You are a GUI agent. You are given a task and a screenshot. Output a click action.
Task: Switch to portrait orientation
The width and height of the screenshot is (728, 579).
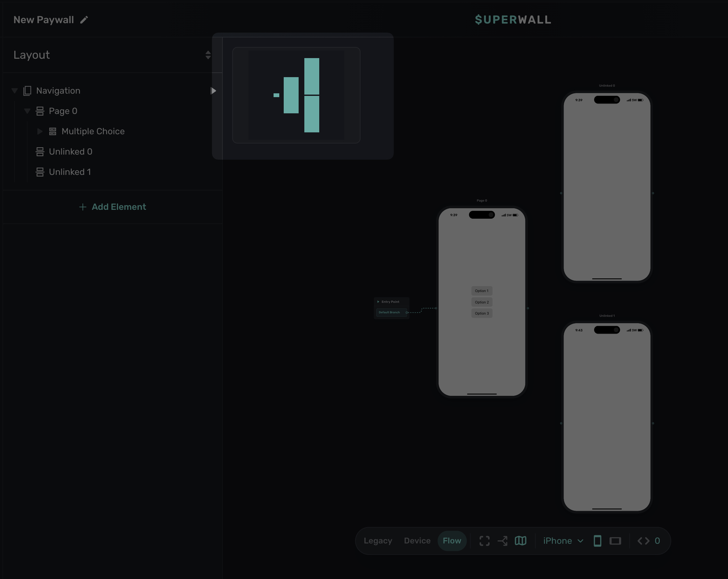tap(597, 541)
